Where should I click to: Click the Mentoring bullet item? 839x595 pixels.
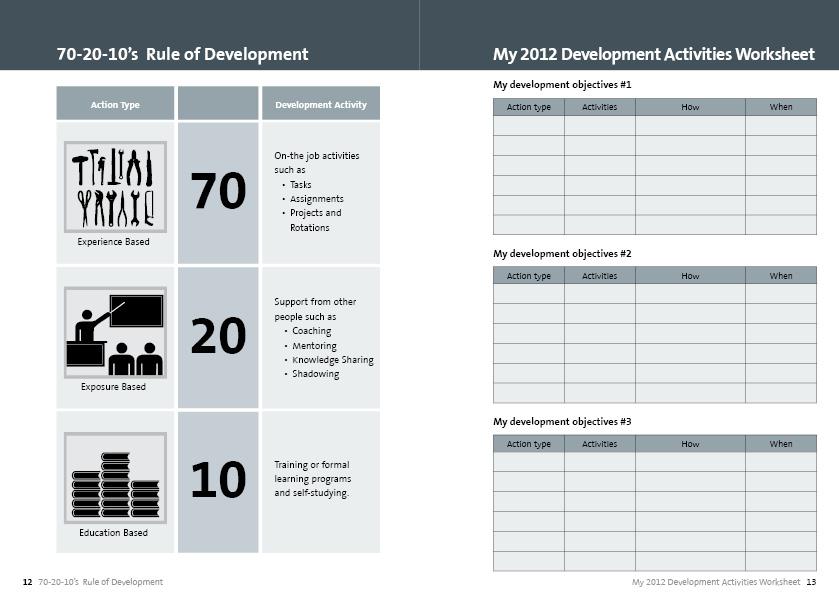coord(314,346)
